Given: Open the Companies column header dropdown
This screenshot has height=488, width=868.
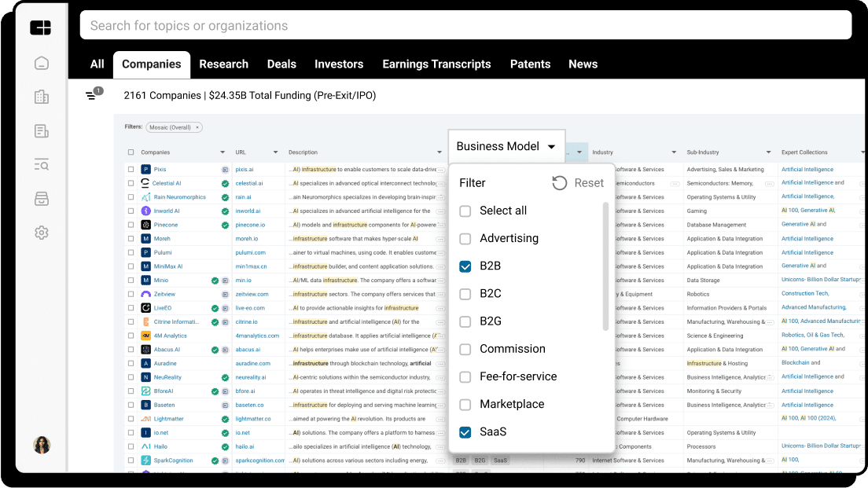Looking at the screenshot, I should tap(221, 152).
